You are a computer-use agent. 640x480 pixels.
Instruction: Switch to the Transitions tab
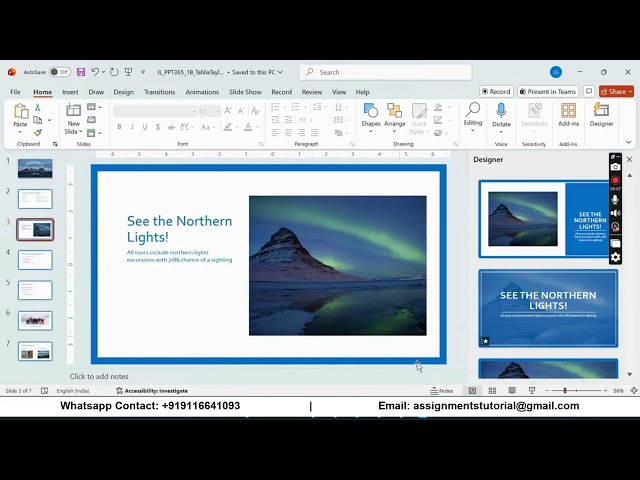click(x=159, y=92)
